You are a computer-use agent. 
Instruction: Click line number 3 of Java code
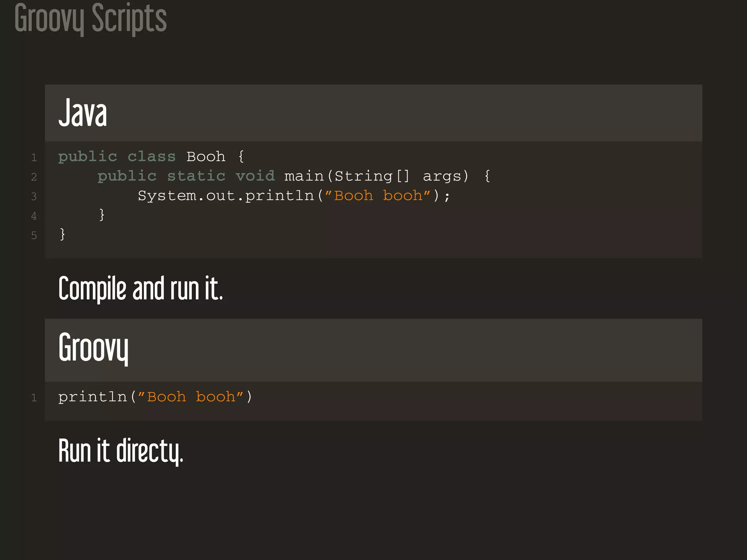34,197
